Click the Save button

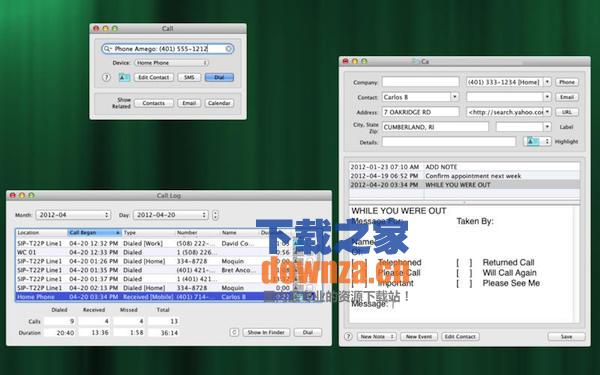tap(566, 337)
